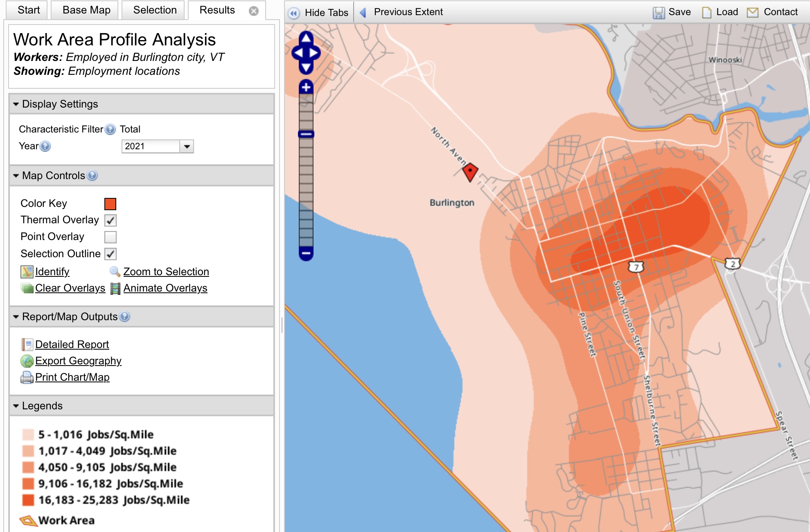Close the Results tab

[x=254, y=11]
